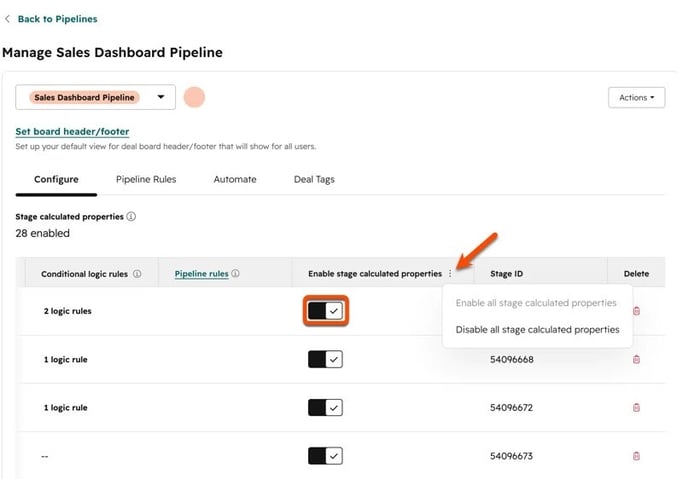Open three-dot menu for Enable stage calculated properties
This screenshot has width=677, height=479.
450,273
